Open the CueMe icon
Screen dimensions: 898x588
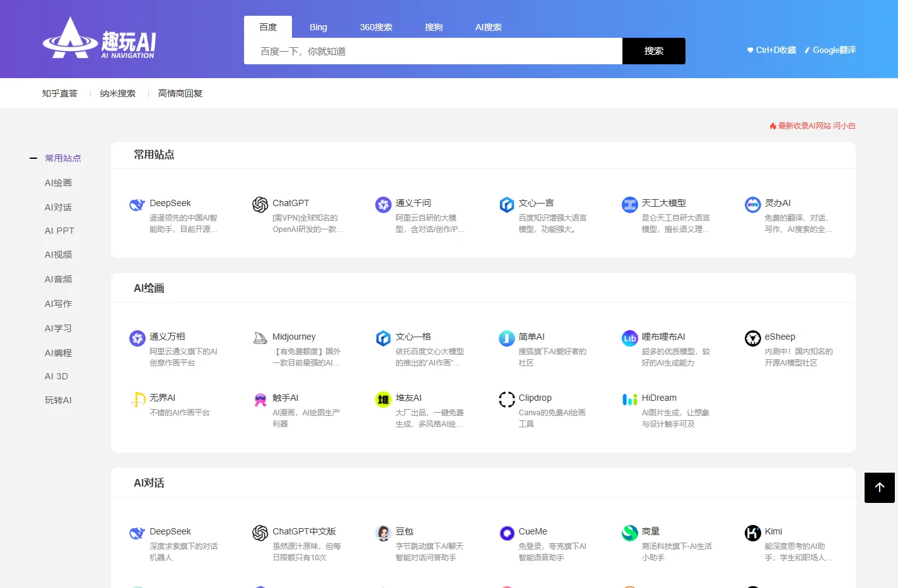507,533
